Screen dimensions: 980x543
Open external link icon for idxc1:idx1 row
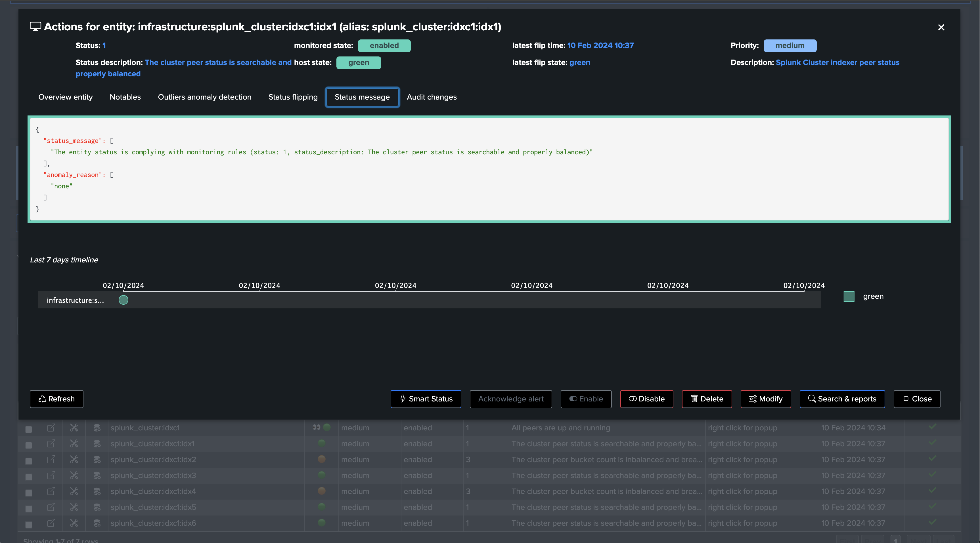coord(51,443)
